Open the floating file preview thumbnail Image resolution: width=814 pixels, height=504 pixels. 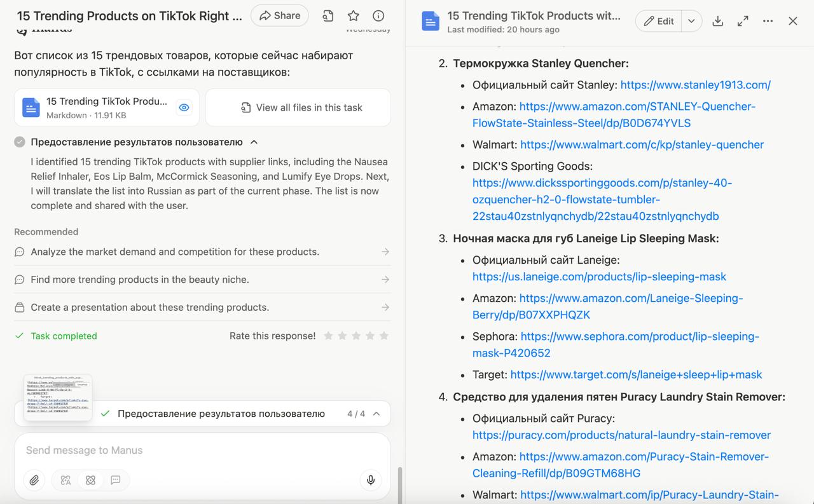58,397
